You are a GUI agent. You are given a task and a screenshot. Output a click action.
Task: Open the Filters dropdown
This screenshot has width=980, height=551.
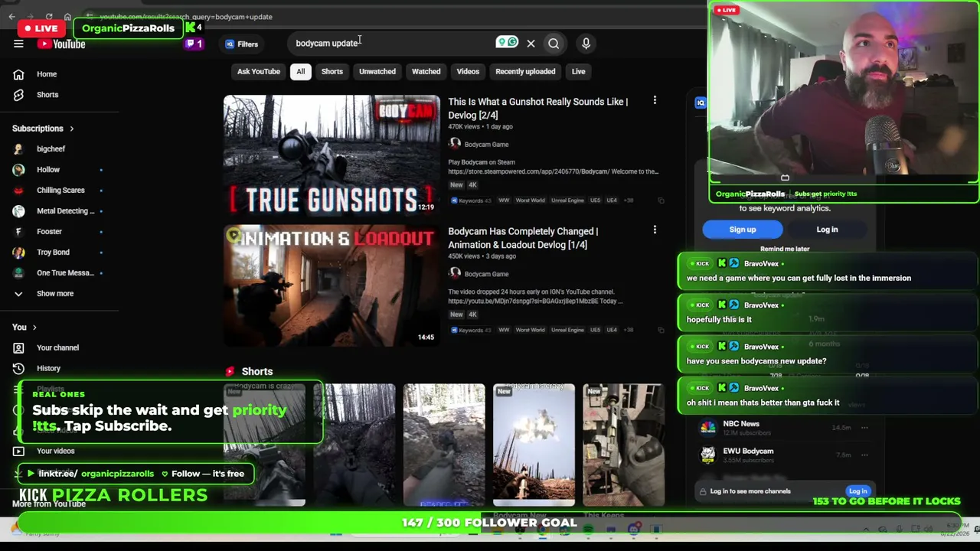pyautogui.click(x=242, y=44)
